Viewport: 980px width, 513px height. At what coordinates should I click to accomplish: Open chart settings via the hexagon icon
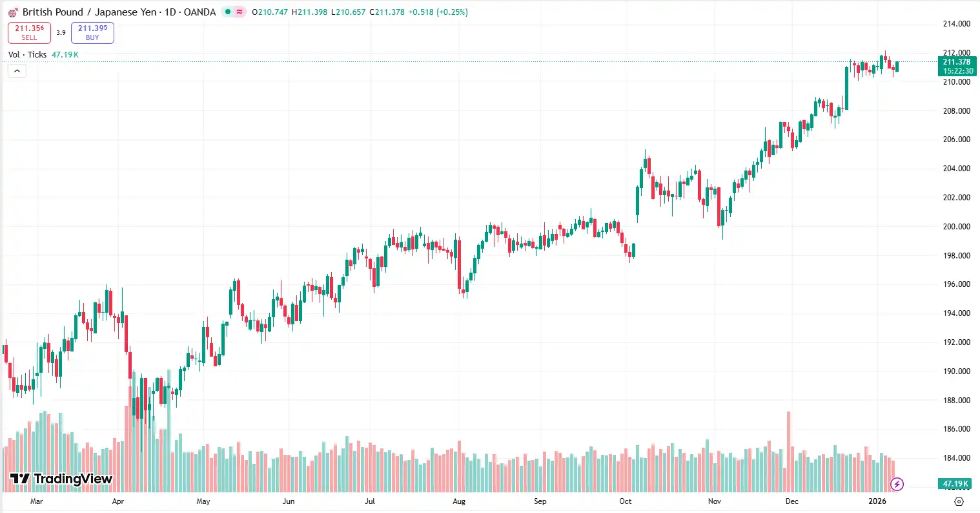click(x=959, y=501)
